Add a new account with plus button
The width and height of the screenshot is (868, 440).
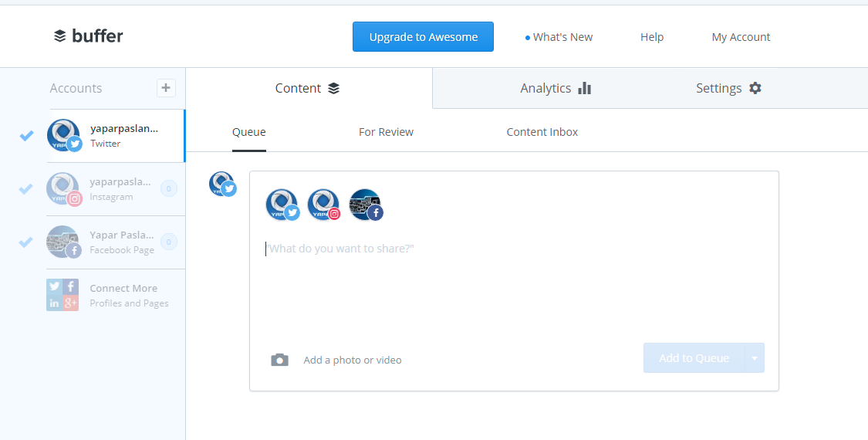tap(166, 88)
